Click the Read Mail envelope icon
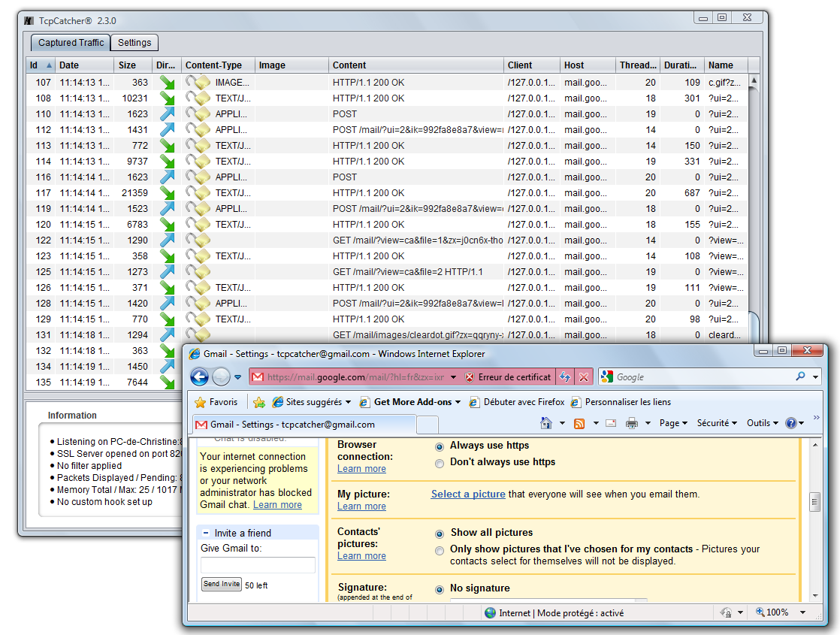 coord(611,423)
